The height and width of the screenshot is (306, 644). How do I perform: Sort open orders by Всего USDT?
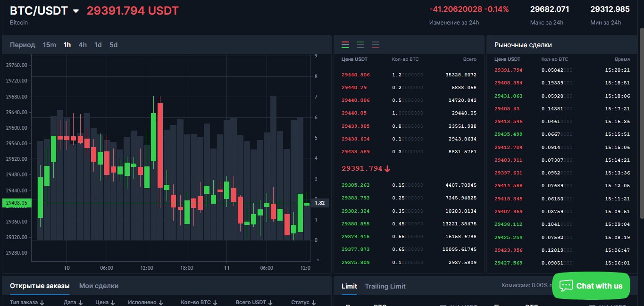tap(254, 302)
